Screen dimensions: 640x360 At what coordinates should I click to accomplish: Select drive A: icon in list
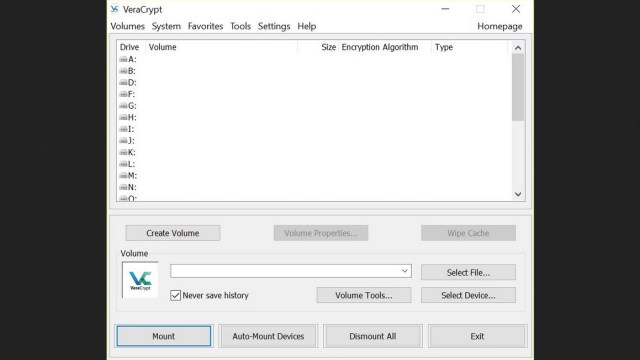pyautogui.click(x=123, y=59)
